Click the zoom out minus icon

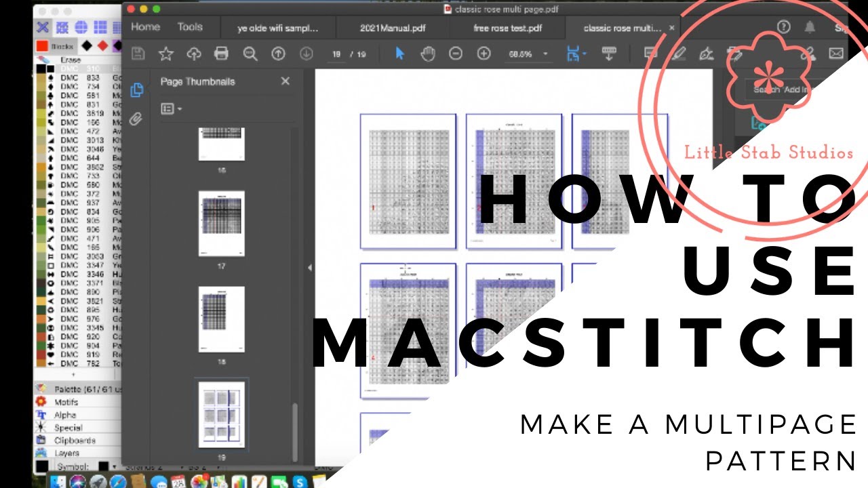point(456,54)
